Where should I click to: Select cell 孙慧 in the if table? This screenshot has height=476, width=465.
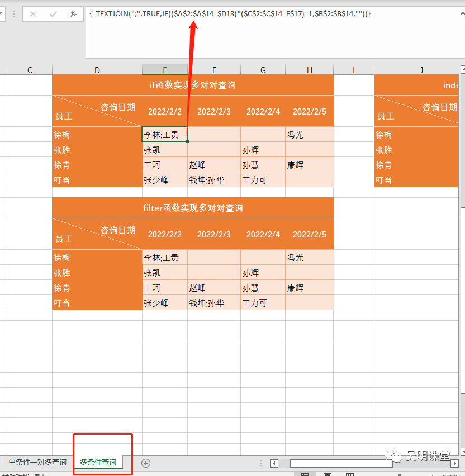tap(263, 165)
